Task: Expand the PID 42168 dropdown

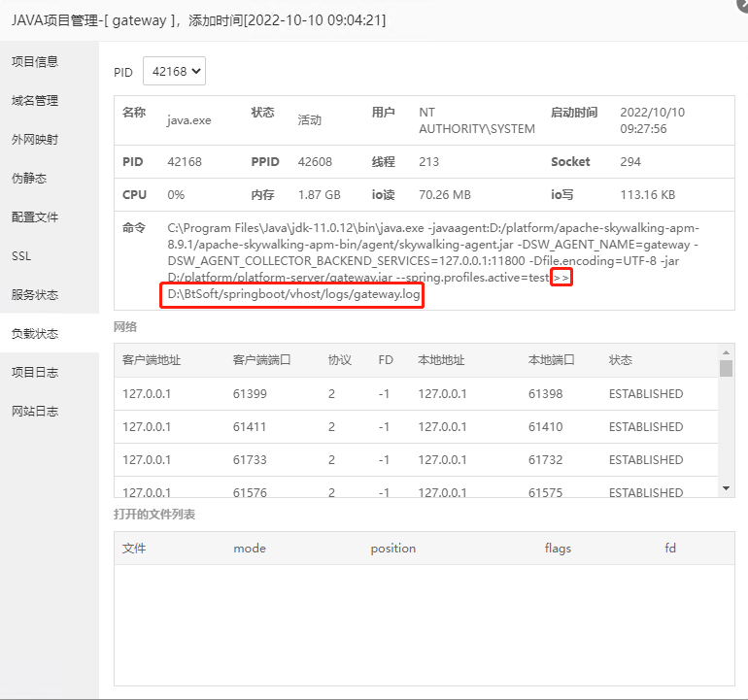Action: click(x=175, y=71)
